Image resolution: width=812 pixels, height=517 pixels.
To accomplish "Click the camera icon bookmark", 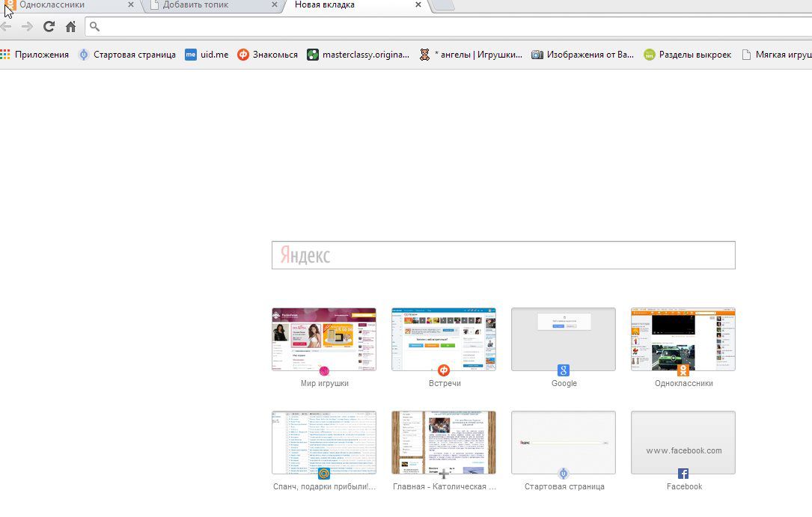I will click(x=537, y=55).
